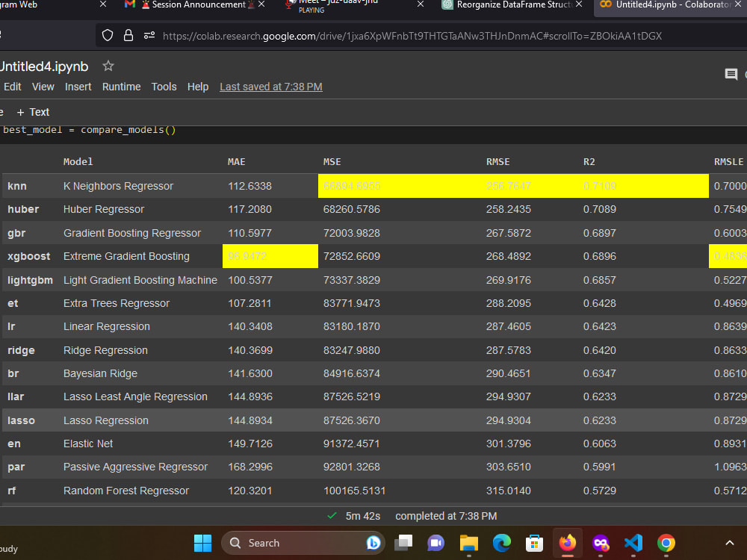Screen dimensions: 747x560
Task: Click the highlighted xgboost MAE cell
Action: (270, 256)
